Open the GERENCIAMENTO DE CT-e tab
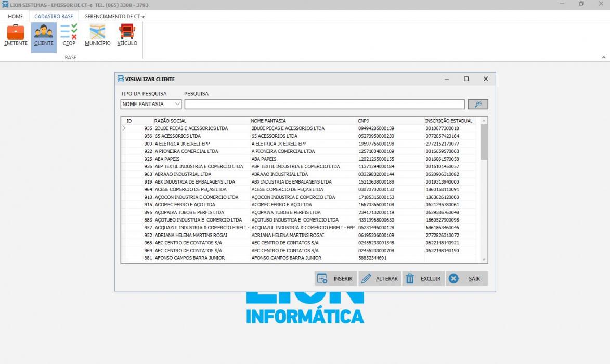The height and width of the screenshot is (364, 610). point(115,16)
